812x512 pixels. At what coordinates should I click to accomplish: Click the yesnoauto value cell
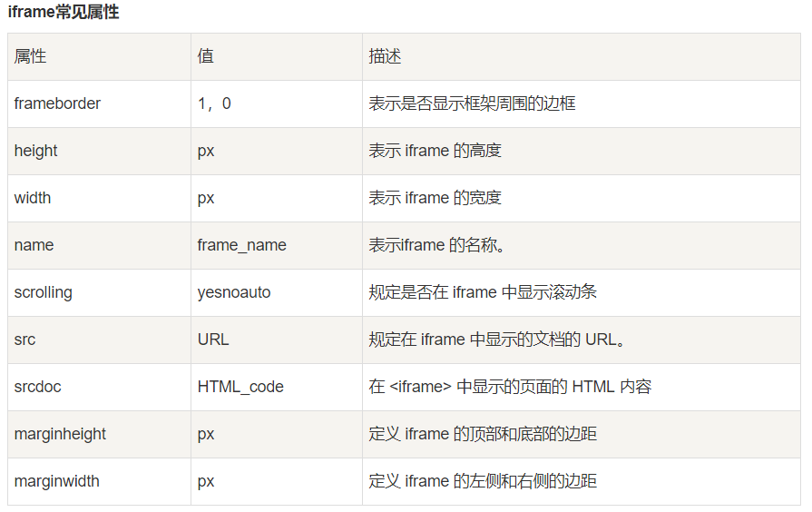tap(234, 292)
